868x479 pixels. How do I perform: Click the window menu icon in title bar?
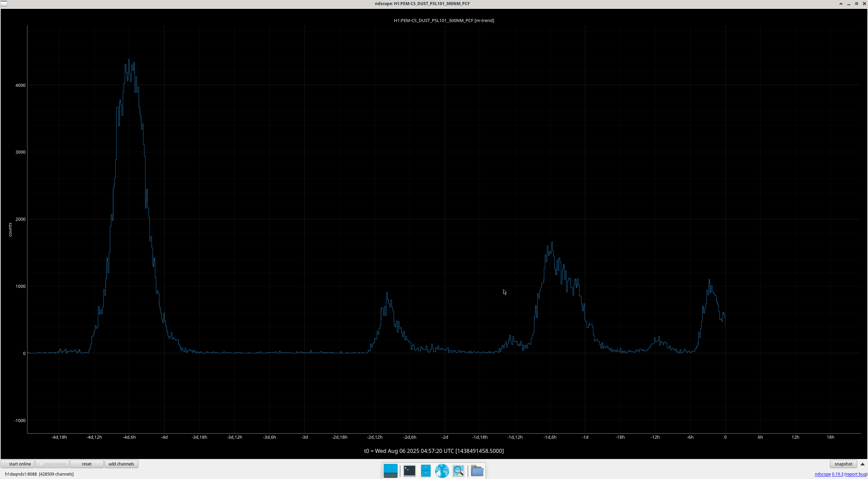pos(3,3)
